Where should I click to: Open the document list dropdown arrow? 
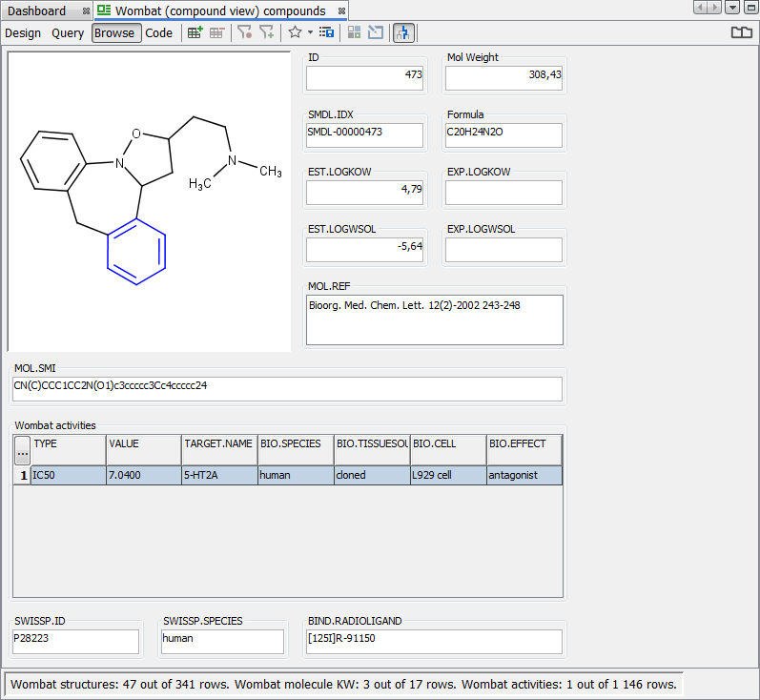coord(731,8)
